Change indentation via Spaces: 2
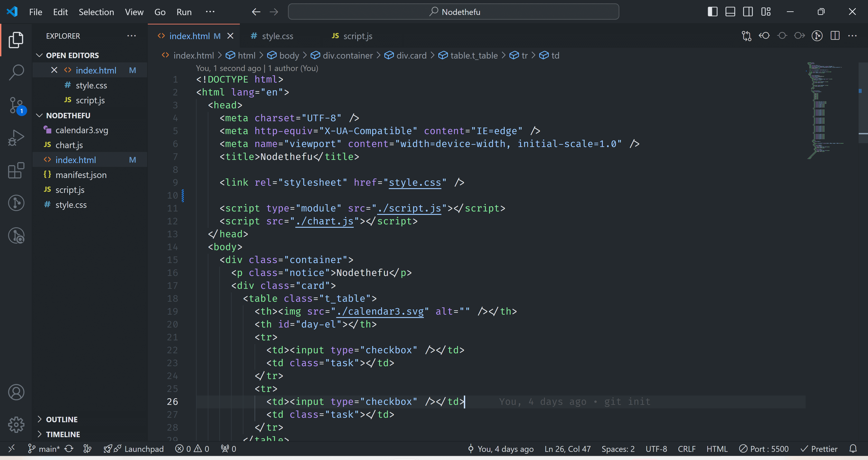Image resolution: width=868 pixels, height=460 pixels. [618, 449]
